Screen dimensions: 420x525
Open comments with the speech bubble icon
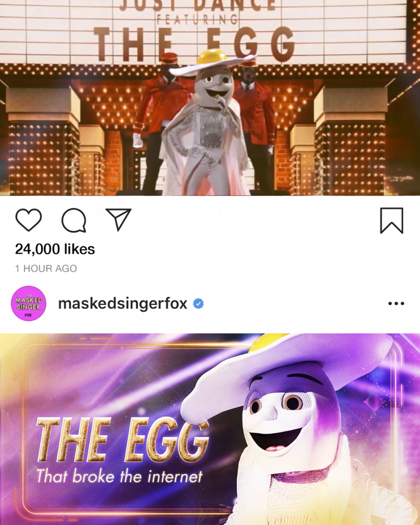(x=74, y=220)
